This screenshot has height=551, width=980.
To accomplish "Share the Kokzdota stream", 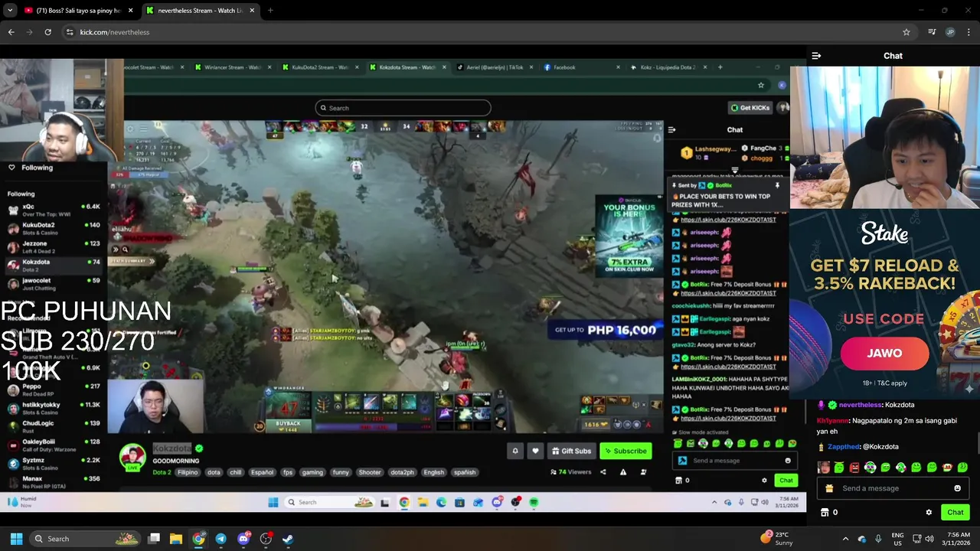I will (x=603, y=472).
